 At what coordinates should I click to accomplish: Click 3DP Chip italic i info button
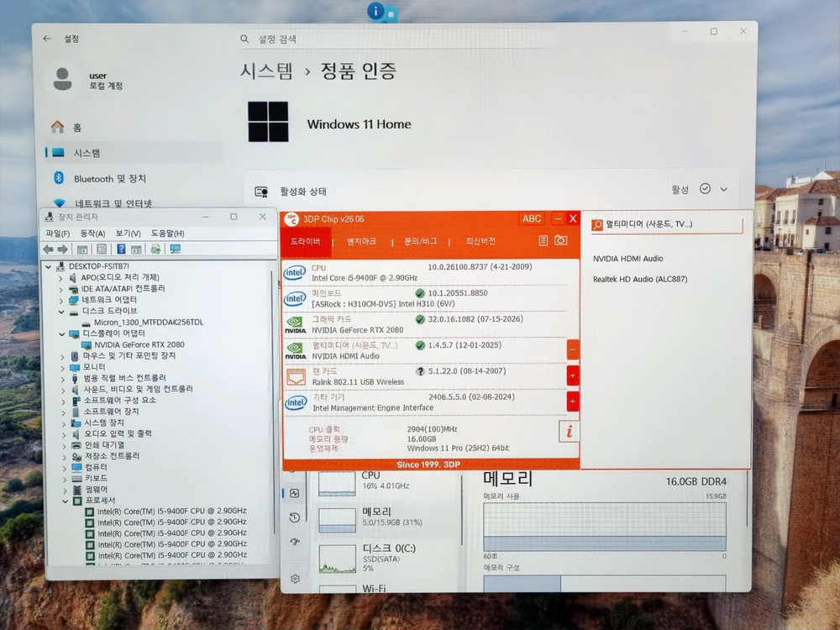[x=569, y=431]
